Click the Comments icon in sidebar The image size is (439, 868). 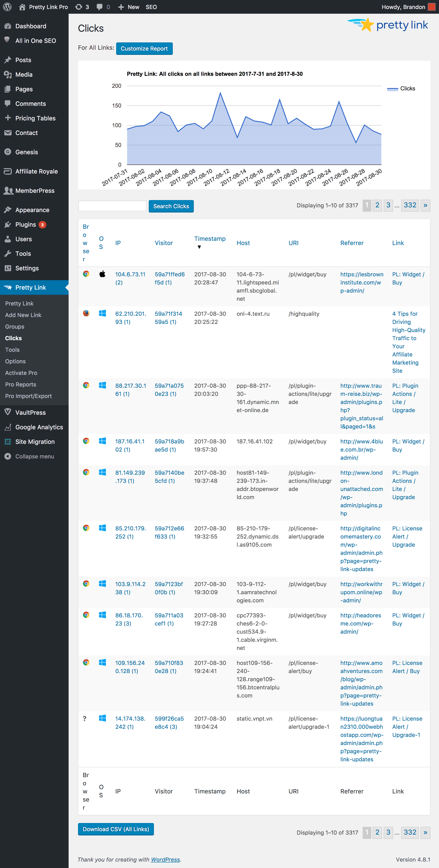tap(8, 103)
